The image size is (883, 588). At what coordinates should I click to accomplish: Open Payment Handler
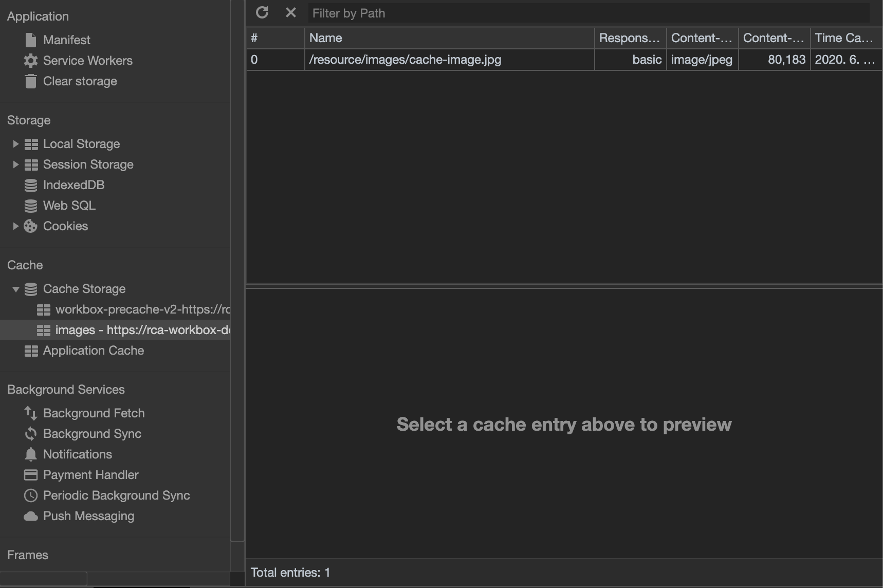(91, 475)
